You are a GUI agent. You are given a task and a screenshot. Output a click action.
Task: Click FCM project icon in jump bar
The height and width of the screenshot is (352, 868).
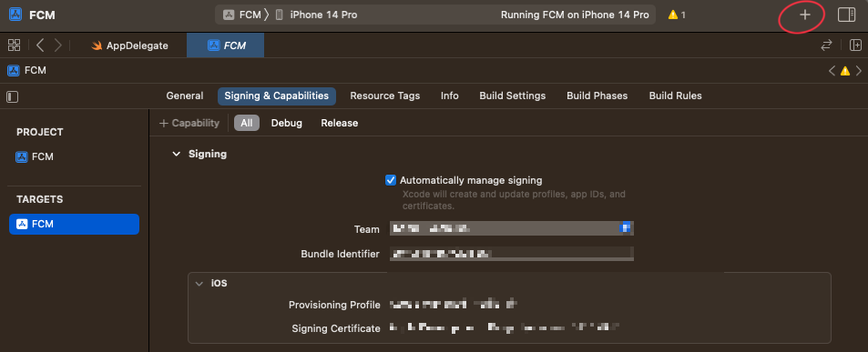coord(13,70)
